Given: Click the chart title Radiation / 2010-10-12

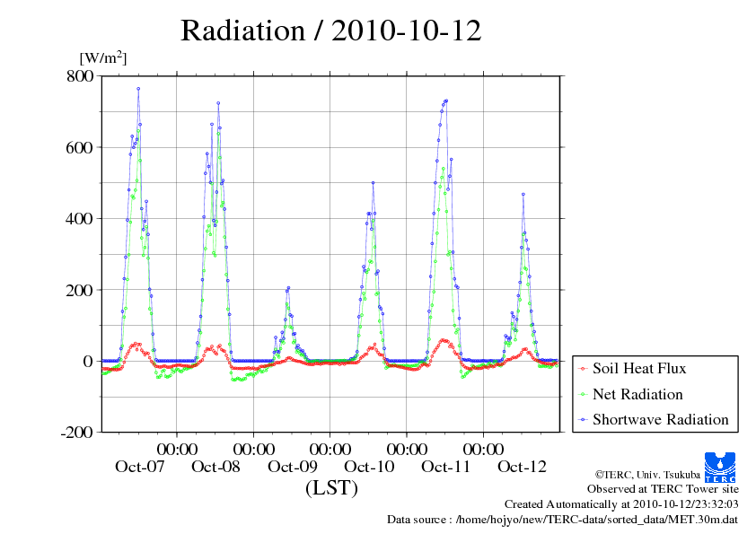Looking at the screenshot, I should click(330, 31).
